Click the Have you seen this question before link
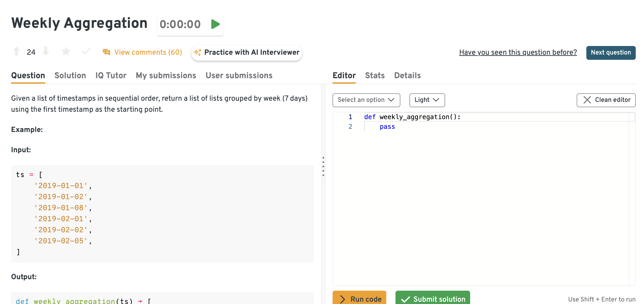The width and height of the screenshot is (644, 304). pos(518,52)
